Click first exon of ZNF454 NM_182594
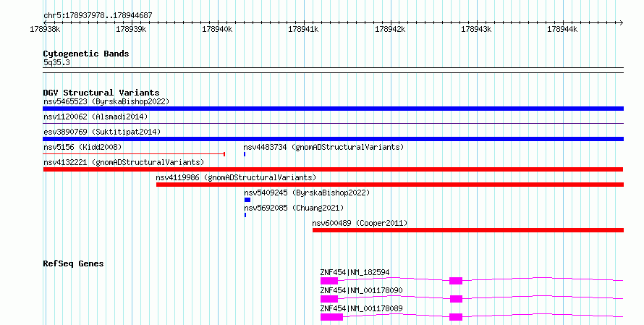The width and height of the screenshot is (644, 325). click(329, 281)
